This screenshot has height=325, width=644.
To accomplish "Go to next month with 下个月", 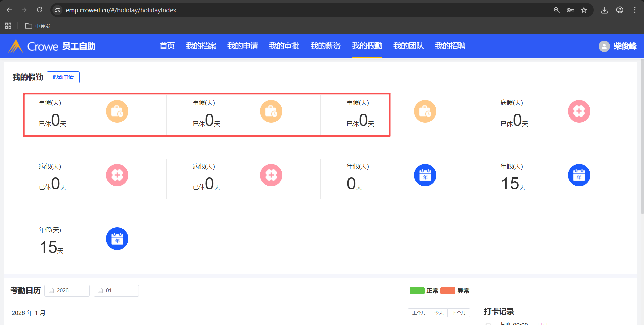I will point(459,313).
